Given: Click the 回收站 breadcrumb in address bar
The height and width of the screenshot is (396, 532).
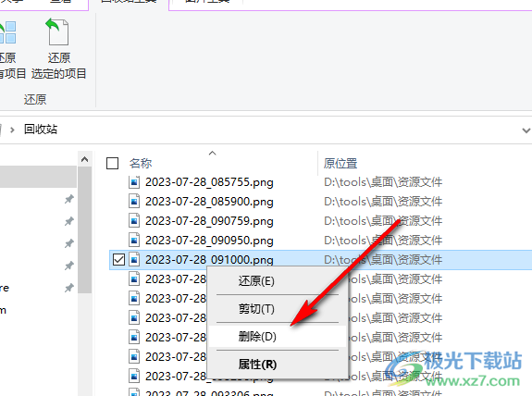Looking at the screenshot, I should pyautogui.click(x=41, y=130).
